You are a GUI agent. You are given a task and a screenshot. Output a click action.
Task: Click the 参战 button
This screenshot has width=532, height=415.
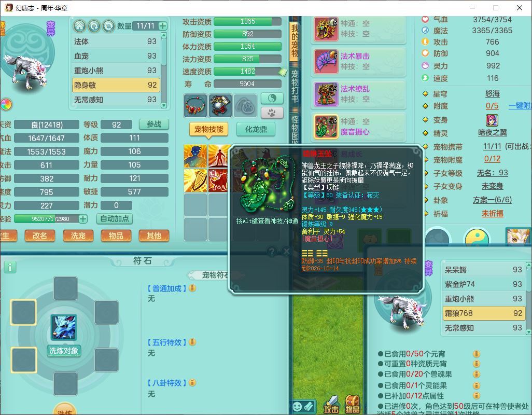click(153, 124)
